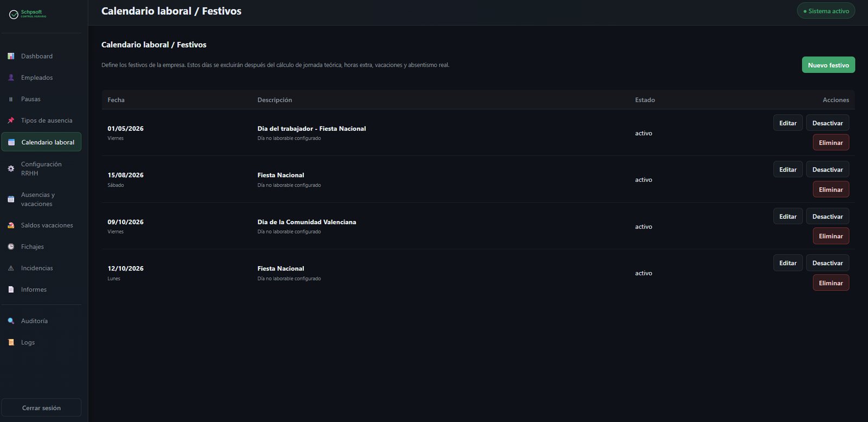
Task: Click the date 09/10/2026
Action: (x=125, y=222)
